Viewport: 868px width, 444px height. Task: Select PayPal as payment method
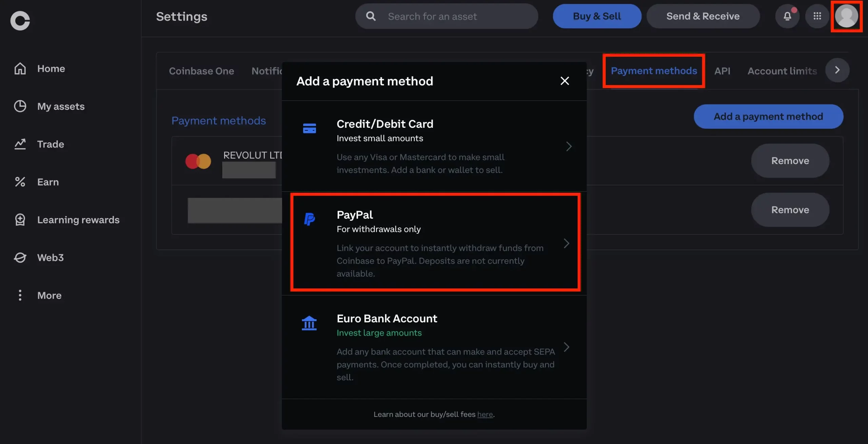pyautogui.click(x=434, y=242)
